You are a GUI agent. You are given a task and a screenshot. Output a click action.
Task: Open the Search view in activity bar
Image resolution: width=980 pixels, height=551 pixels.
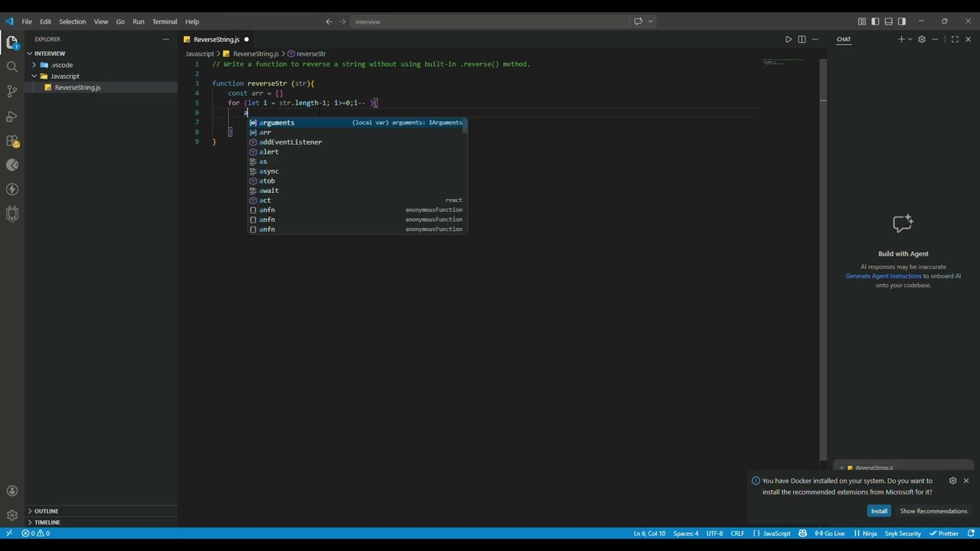tap(12, 67)
